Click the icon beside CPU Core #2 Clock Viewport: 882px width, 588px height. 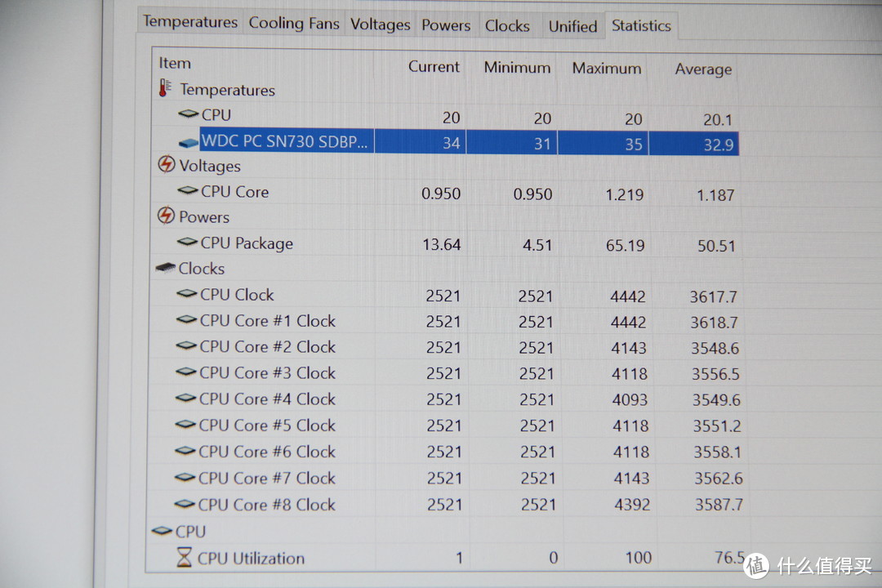(186, 345)
